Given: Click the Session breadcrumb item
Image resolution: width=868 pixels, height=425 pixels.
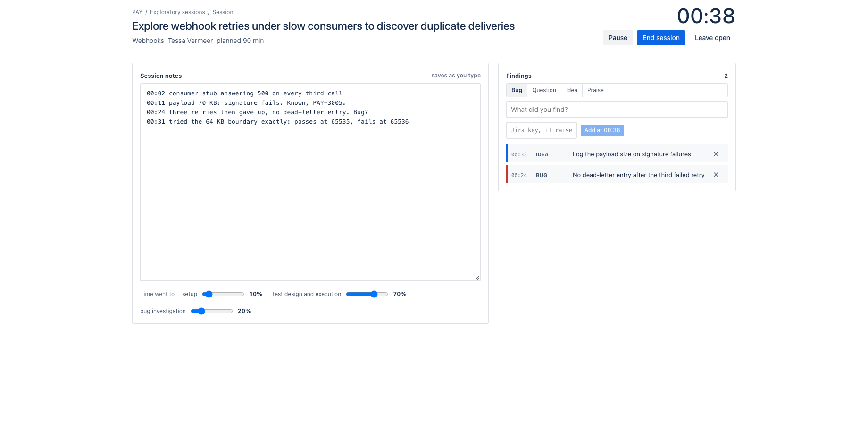Looking at the screenshot, I should tap(223, 12).
